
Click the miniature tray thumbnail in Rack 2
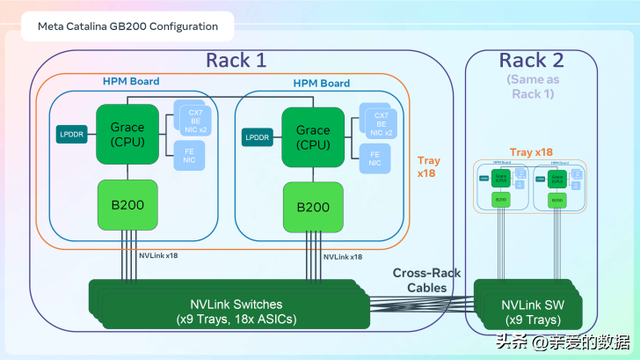click(x=530, y=186)
